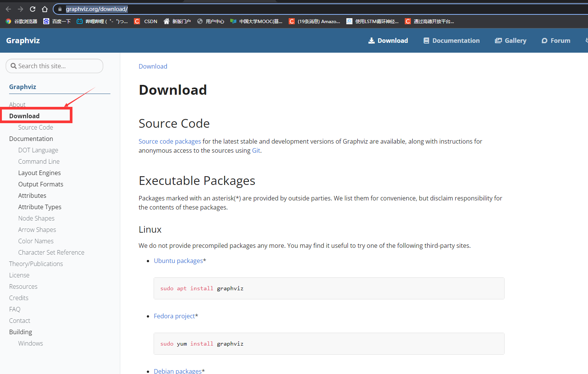This screenshot has width=588, height=374.
Task: Open Arrow Shapes sidebar entry
Action: pyautogui.click(x=37, y=230)
